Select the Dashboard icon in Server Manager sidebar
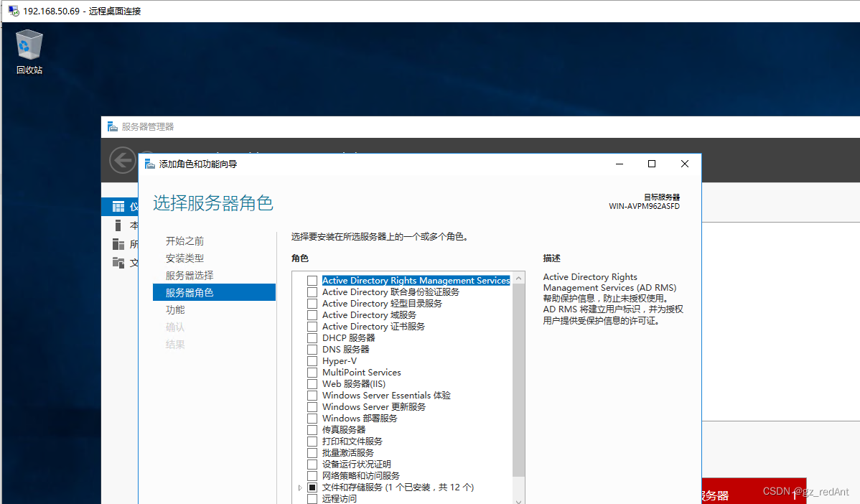This screenshot has width=860, height=504. (x=118, y=207)
